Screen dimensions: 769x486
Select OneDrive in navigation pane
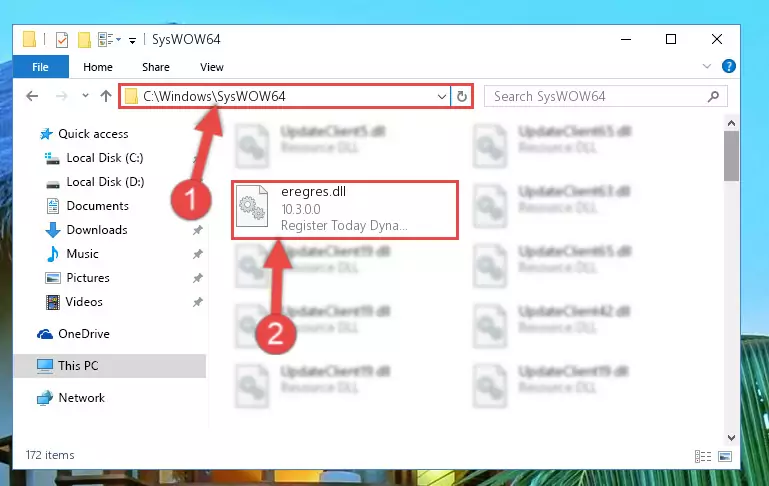[84, 334]
